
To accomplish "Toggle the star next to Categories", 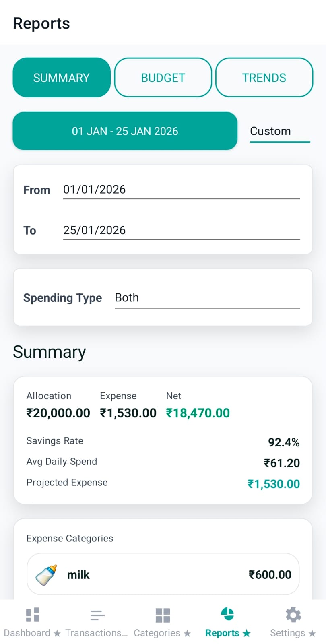I will click(186, 633).
